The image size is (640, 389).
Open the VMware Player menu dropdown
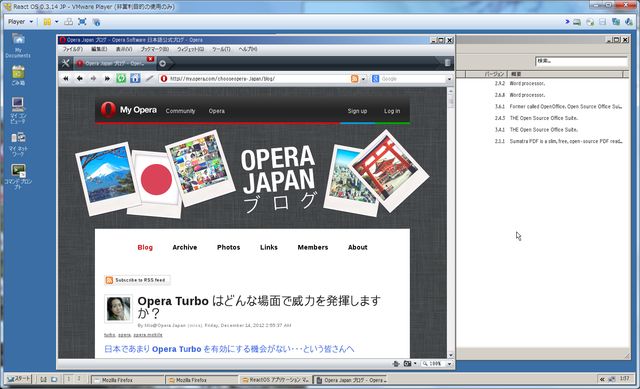[x=20, y=22]
